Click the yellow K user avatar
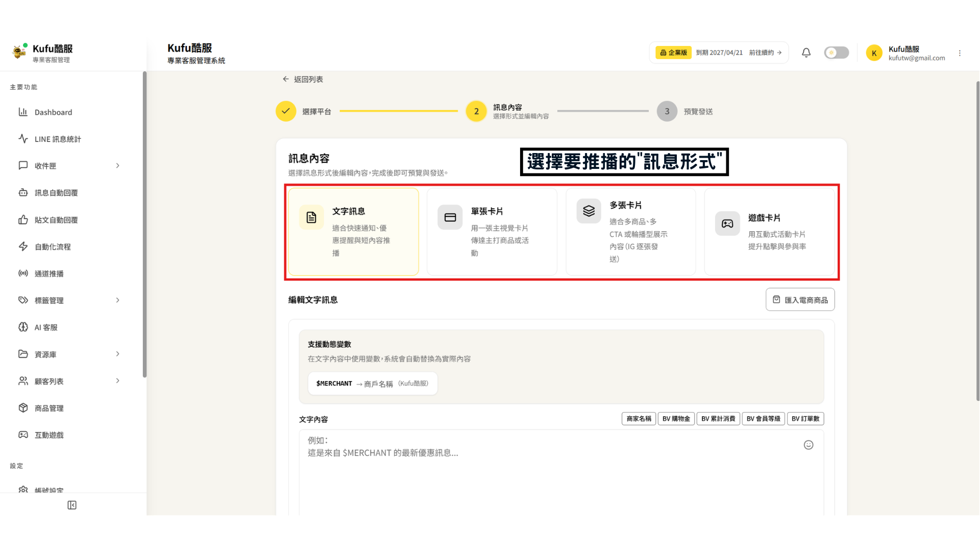 (x=874, y=53)
